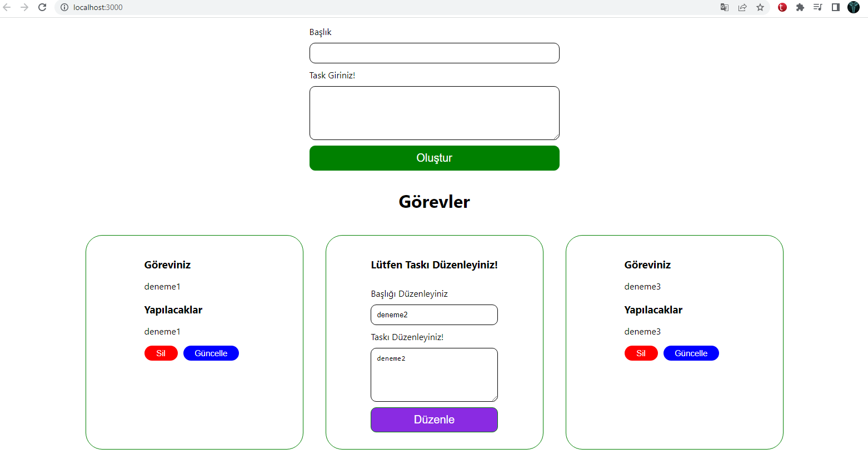Click Güncelle on the deneme3 card
Viewport: 868px width, 454px height.
(x=691, y=353)
